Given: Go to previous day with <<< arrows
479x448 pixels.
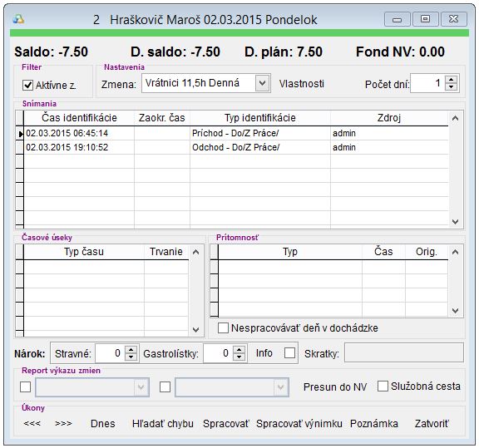Looking at the screenshot, I should [32, 423].
